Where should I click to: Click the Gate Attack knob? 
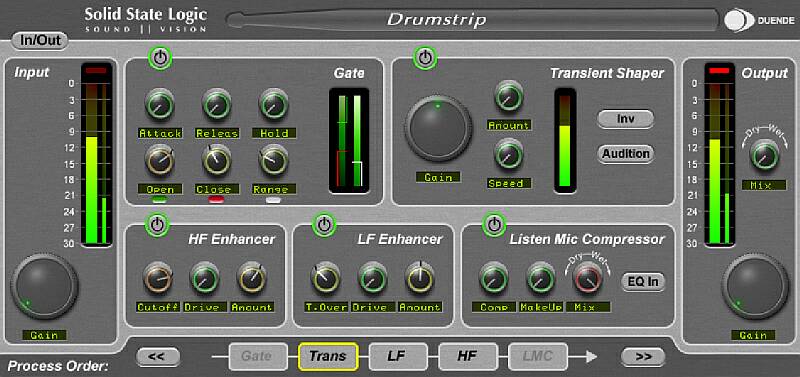pos(159,104)
